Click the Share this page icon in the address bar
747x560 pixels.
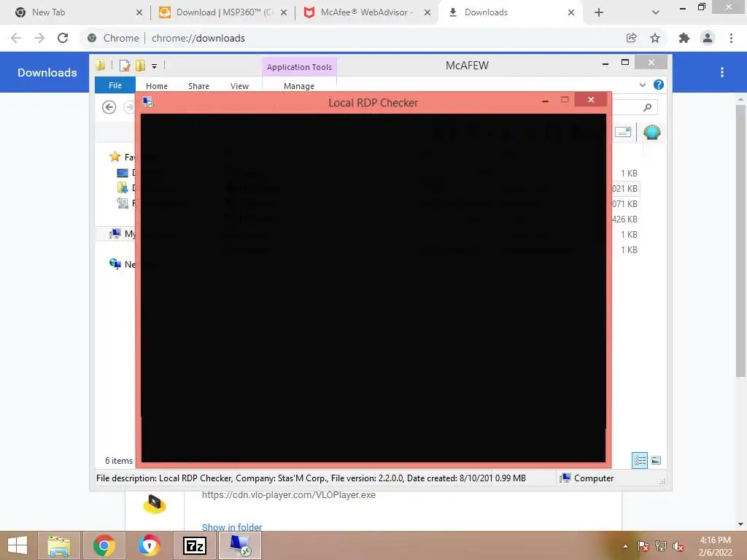coord(631,38)
